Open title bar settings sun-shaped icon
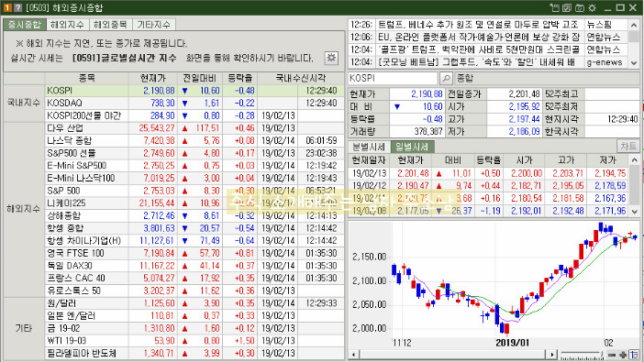Image resolution: width=644 pixels, height=362 pixels. click(x=592, y=8)
